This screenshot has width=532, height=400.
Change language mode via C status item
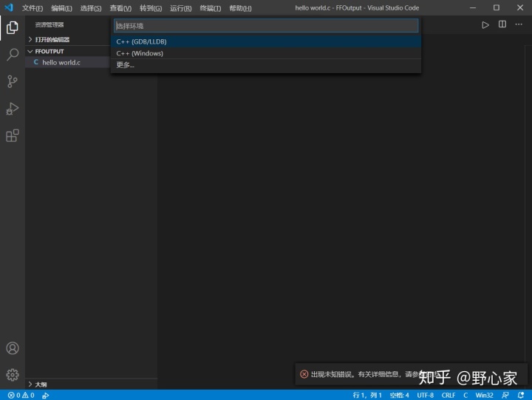coord(465,396)
